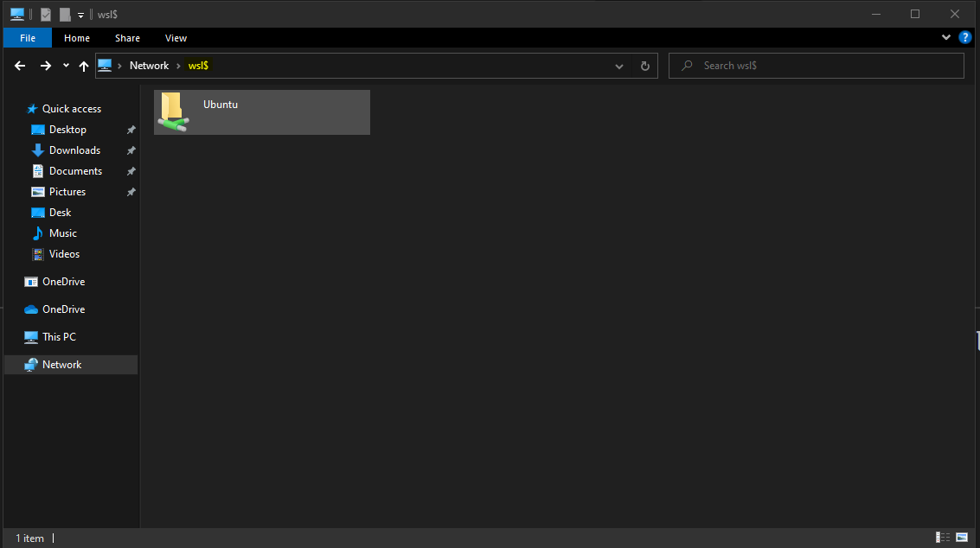
Task: Open Customize Quick Access Toolbar dropdown
Action: point(80,15)
